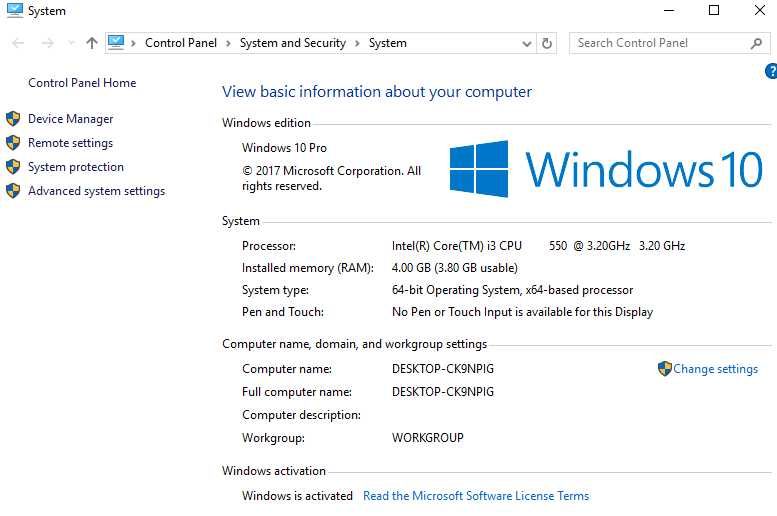Image resolution: width=777 pixels, height=516 pixels.
Task: Click the Intel(R) Core(TM) i3 CPU text
Action: pyautogui.click(x=456, y=246)
